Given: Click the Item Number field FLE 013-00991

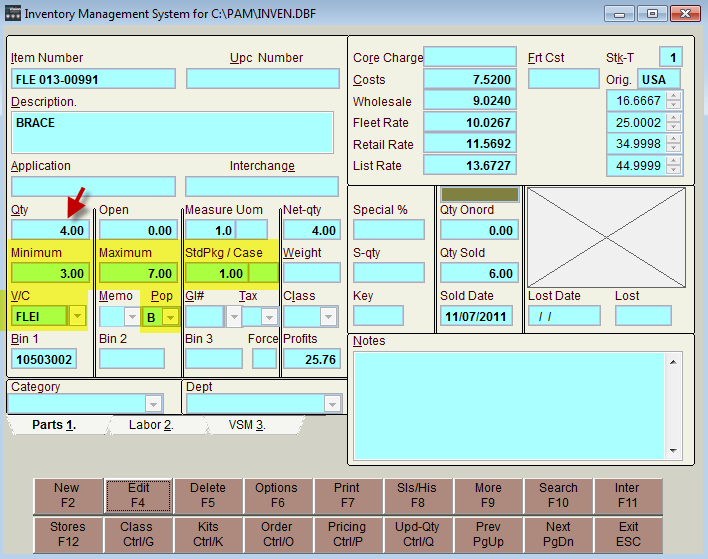Looking at the screenshot, I should [93, 79].
